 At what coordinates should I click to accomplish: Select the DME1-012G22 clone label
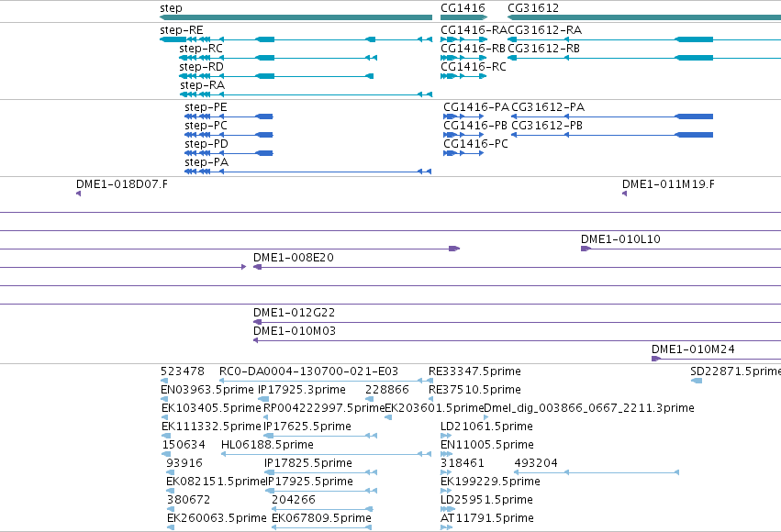294,313
